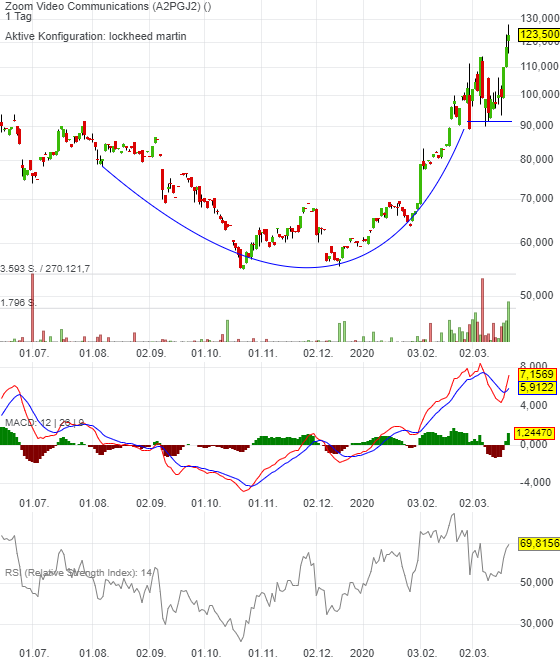Click the MACD 12 | 26 | 9 indicator label

point(44,422)
